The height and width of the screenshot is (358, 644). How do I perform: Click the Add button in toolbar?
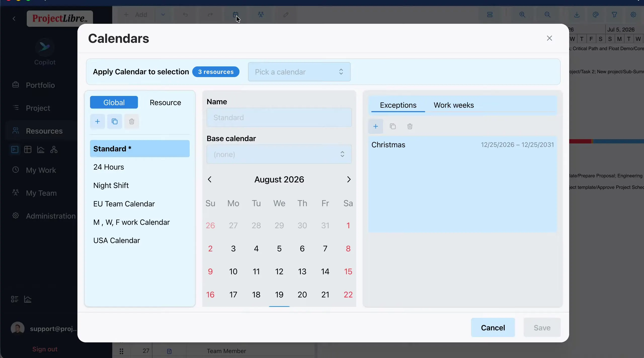coord(136,15)
